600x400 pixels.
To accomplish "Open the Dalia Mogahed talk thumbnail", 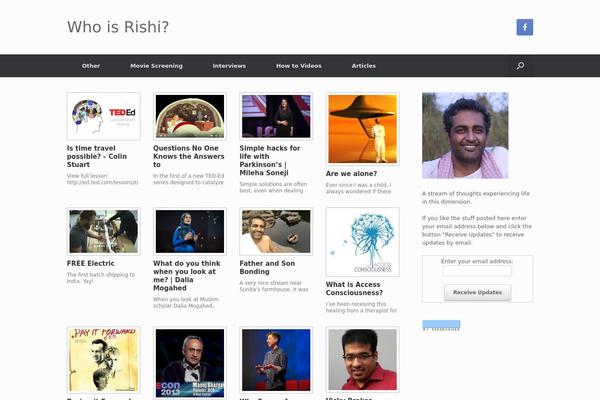I will point(190,231).
